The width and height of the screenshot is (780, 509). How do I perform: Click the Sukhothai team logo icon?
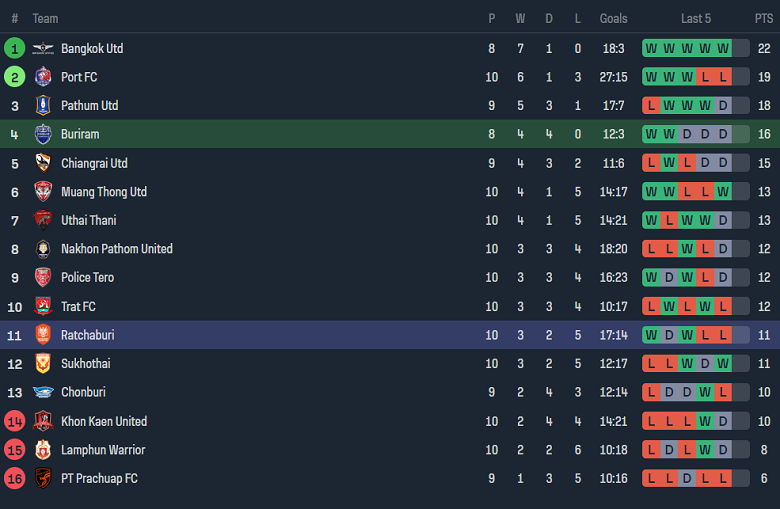point(42,364)
